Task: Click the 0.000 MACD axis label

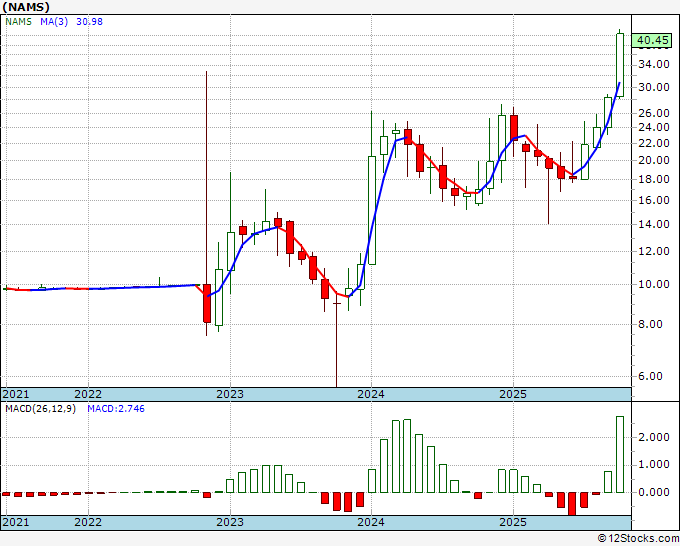Action: click(654, 493)
